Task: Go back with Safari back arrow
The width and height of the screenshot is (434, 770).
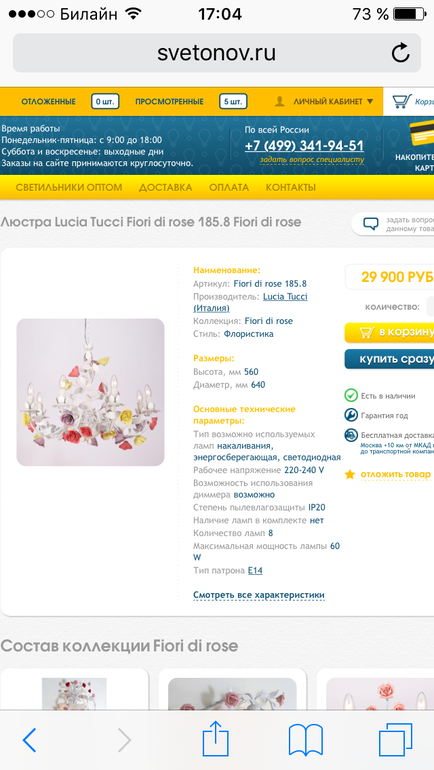Action: click(x=29, y=740)
